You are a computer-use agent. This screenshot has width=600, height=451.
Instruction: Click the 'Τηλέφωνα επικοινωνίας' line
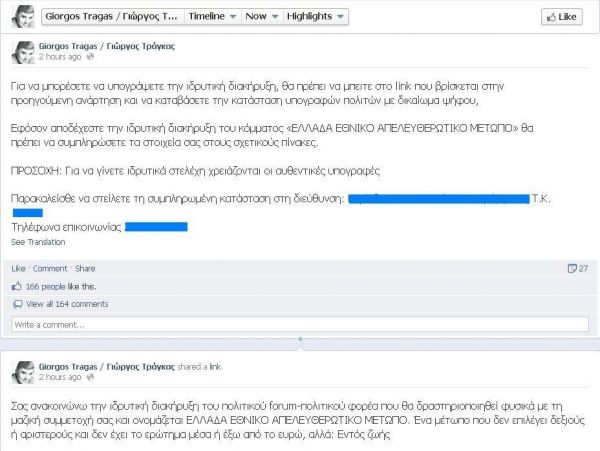[99, 227]
